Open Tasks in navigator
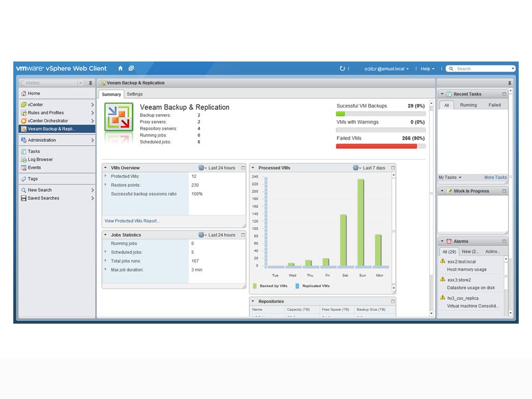Image resolution: width=532 pixels, height=399 pixels. (x=57, y=151)
